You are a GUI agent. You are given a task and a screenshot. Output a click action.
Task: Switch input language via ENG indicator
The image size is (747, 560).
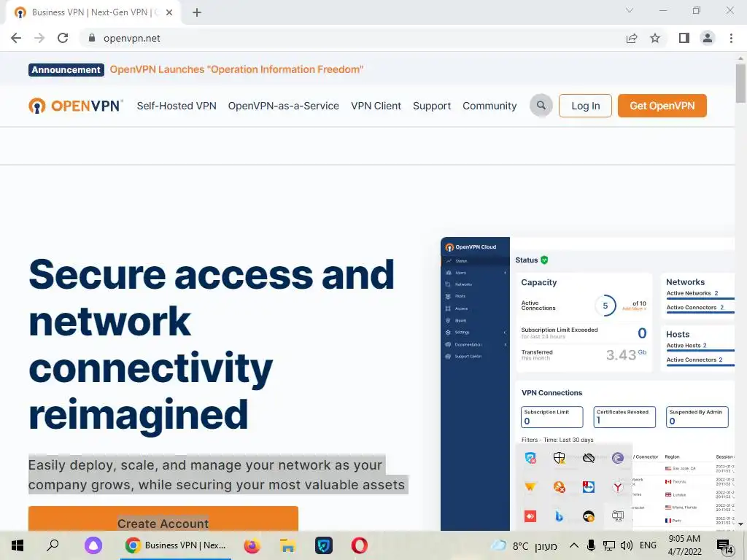tap(648, 545)
